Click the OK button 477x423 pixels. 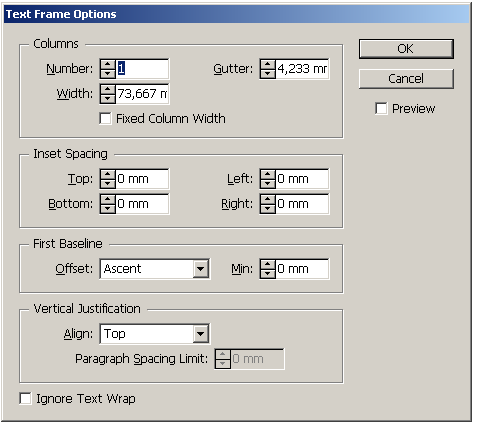pyautogui.click(x=406, y=49)
